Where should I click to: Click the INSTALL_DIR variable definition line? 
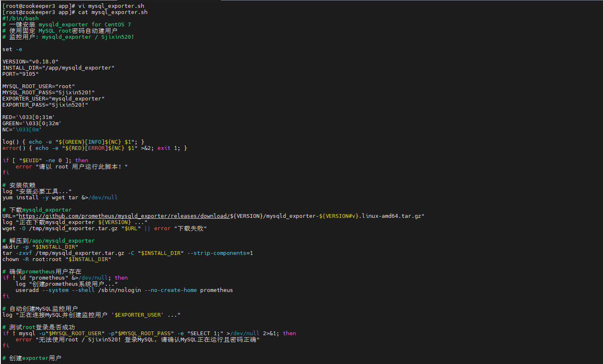tap(59, 68)
